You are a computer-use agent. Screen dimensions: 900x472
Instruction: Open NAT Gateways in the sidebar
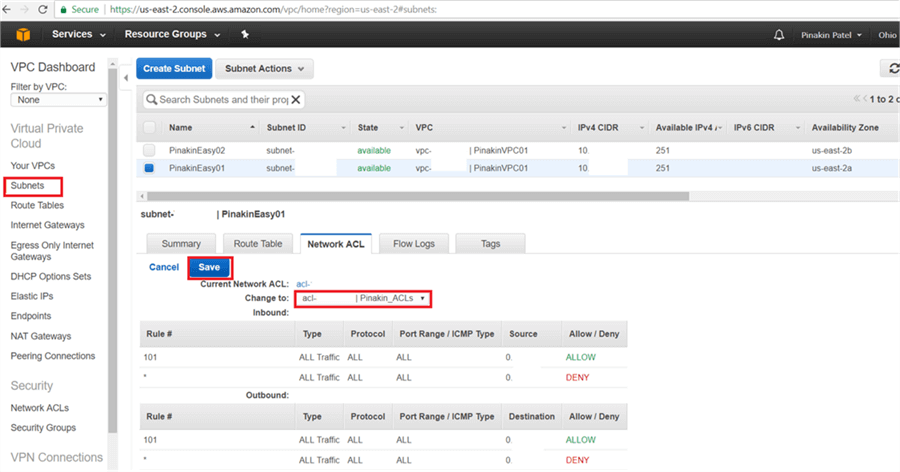click(41, 336)
